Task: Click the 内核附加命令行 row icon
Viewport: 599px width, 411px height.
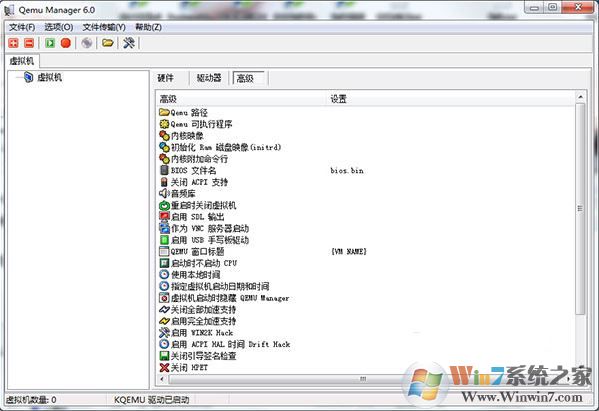Action: pos(164,159)
